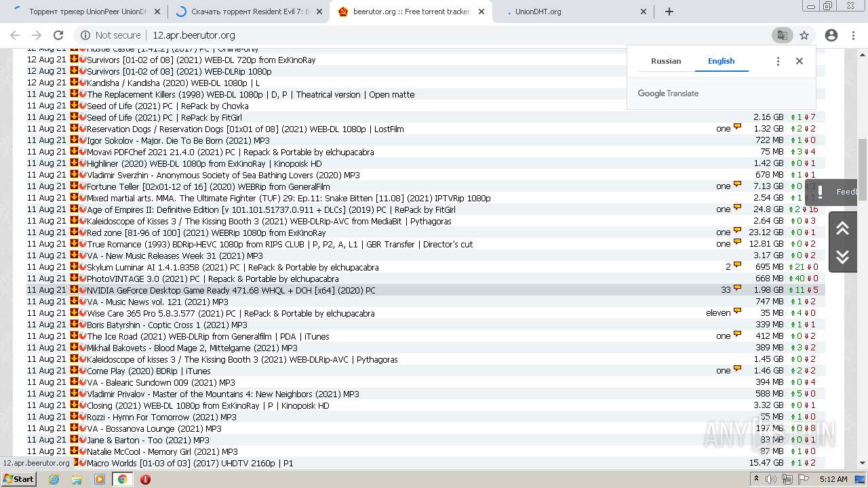
Task: Click the browser Forward arrow
Action: tap(37, 35)
